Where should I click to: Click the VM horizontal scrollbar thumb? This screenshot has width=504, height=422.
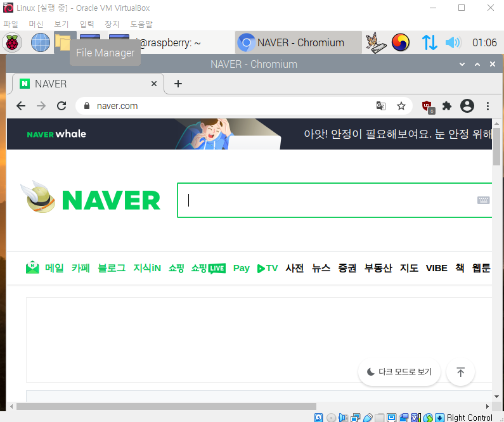(x=166, y=407)
